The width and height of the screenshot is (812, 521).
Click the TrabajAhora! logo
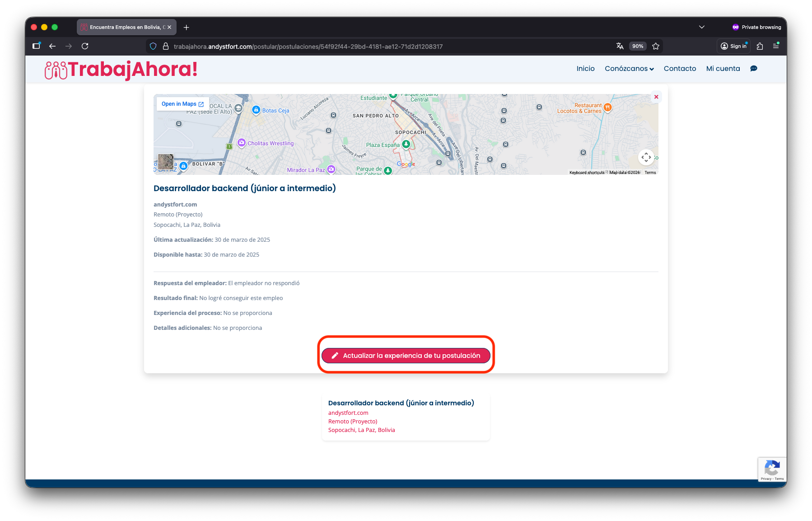(121, 70)
